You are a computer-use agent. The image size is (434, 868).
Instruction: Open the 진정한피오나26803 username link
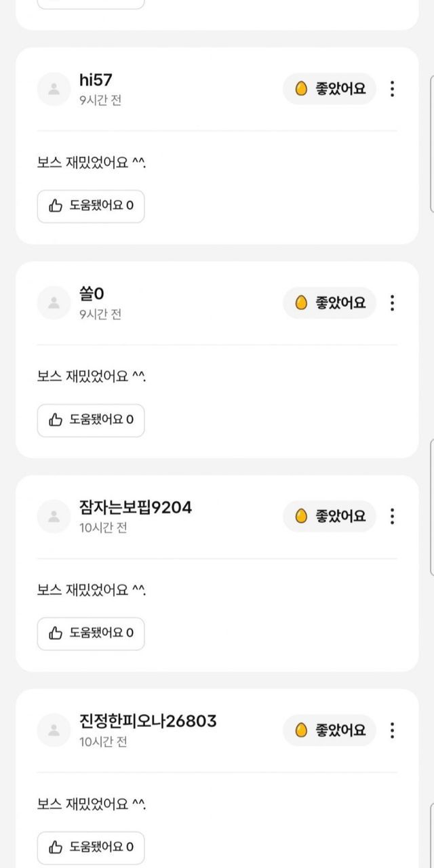(148, 721)
